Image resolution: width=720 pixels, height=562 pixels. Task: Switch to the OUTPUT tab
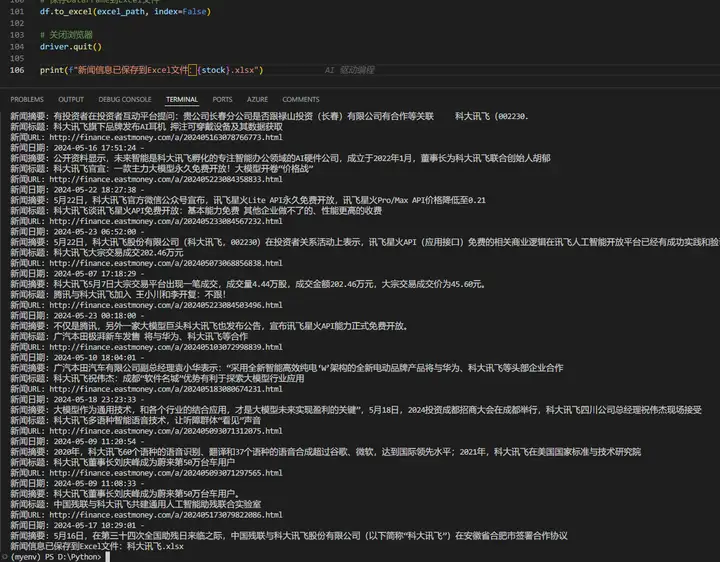click(71, 100)
